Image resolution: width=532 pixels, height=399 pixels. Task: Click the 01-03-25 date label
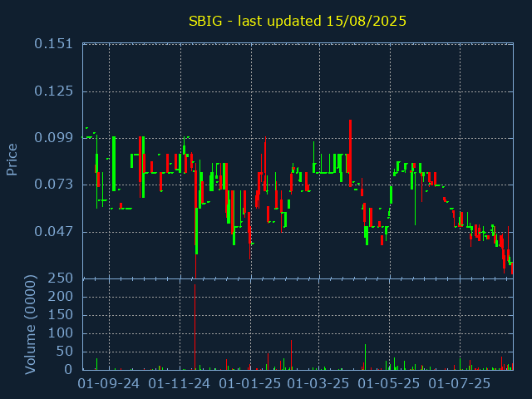(x=318, y=384)
